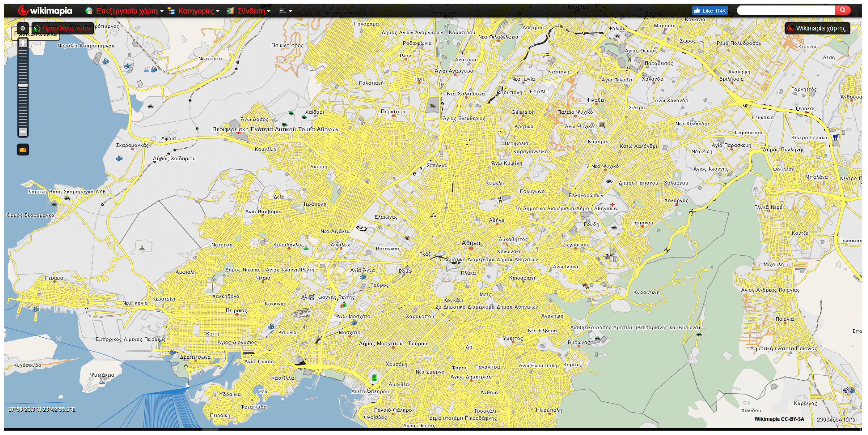This screenshot has height=435, width=868.
Task: Click the tank icon in Αισθητικό Δάσος Υμηττού
Action: pos(699,334)
